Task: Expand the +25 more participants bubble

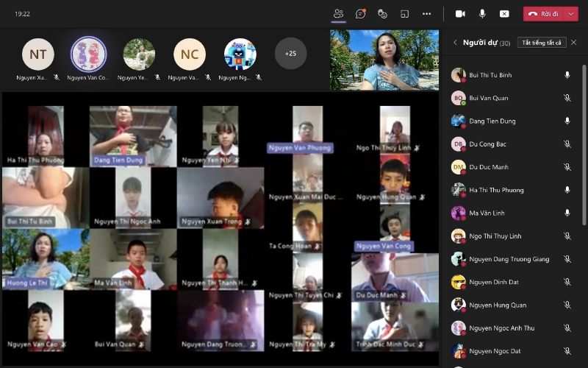Action: 290,53
